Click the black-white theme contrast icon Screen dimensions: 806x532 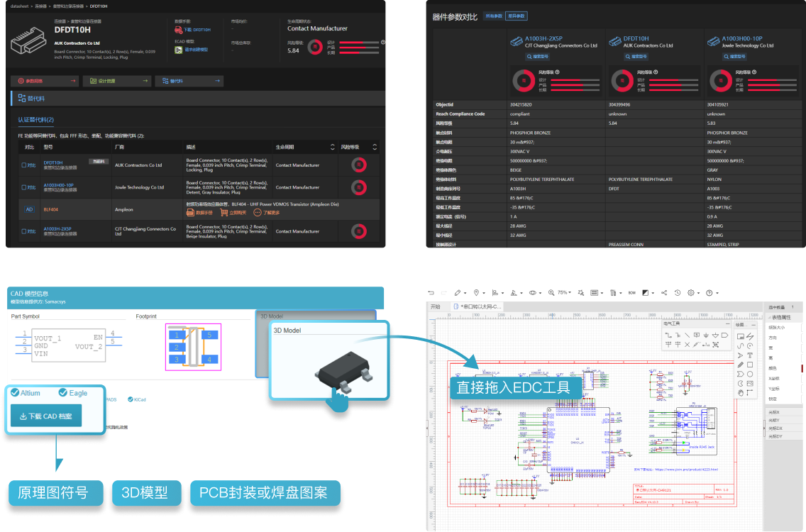click(x=645, y=293)
